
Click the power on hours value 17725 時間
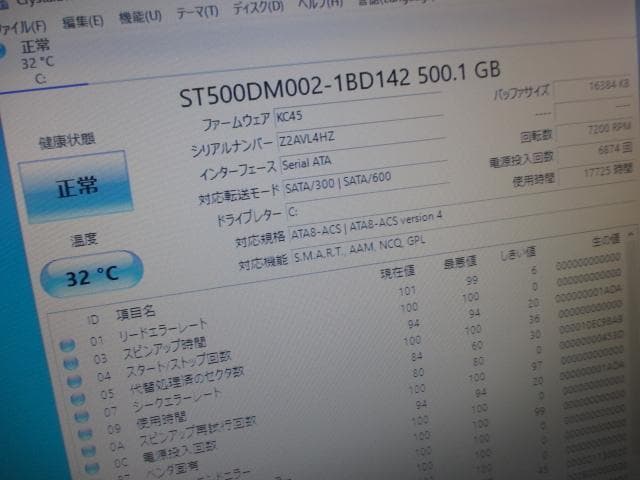pyautogui.click(x=597, y=172)
